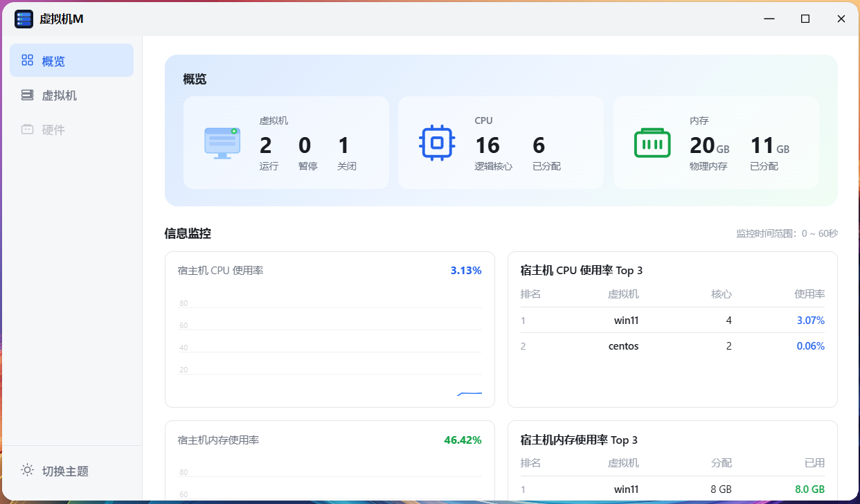Click the hardware icon in sidebar
This screenshot has width=860, height=504.
pyautogui.click(x=28, y=129)
